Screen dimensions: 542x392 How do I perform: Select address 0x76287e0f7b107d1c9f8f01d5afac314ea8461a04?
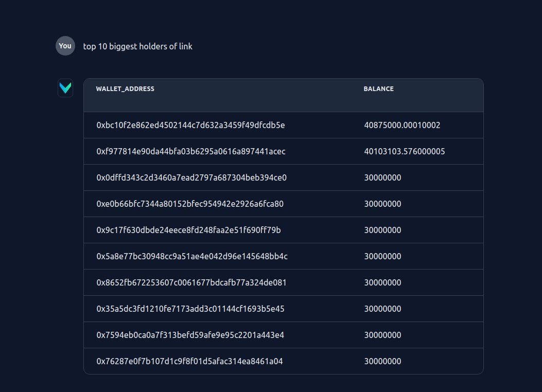pos(189,361)
